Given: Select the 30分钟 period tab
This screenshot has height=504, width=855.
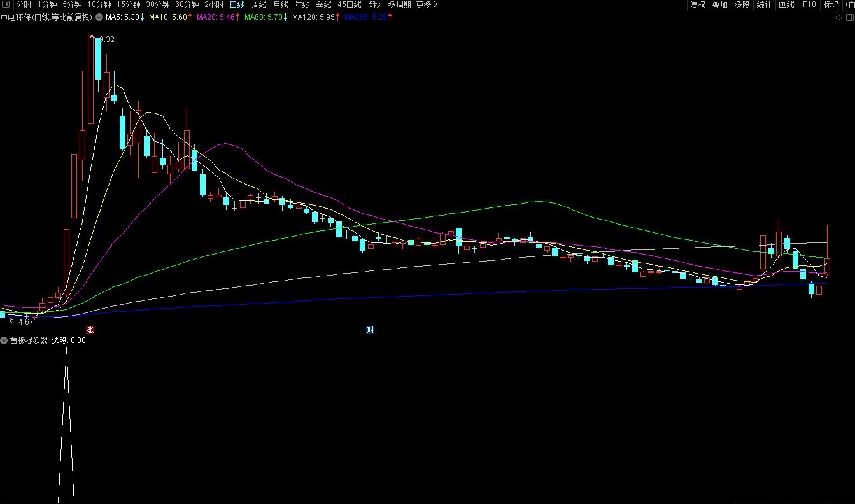Looking at the screenshot, I should tap(157, 4).
